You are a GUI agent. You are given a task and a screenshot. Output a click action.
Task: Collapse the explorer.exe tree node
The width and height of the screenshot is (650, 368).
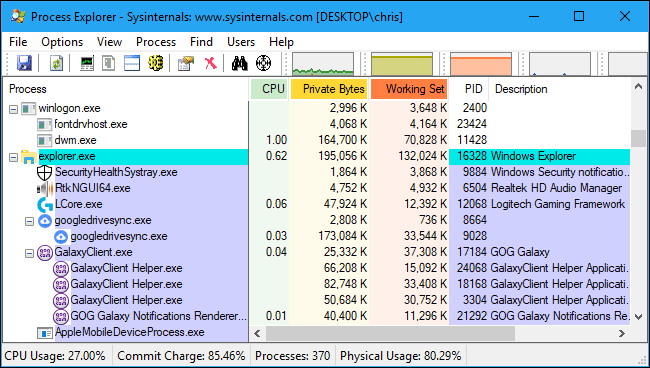click(13, 157)
